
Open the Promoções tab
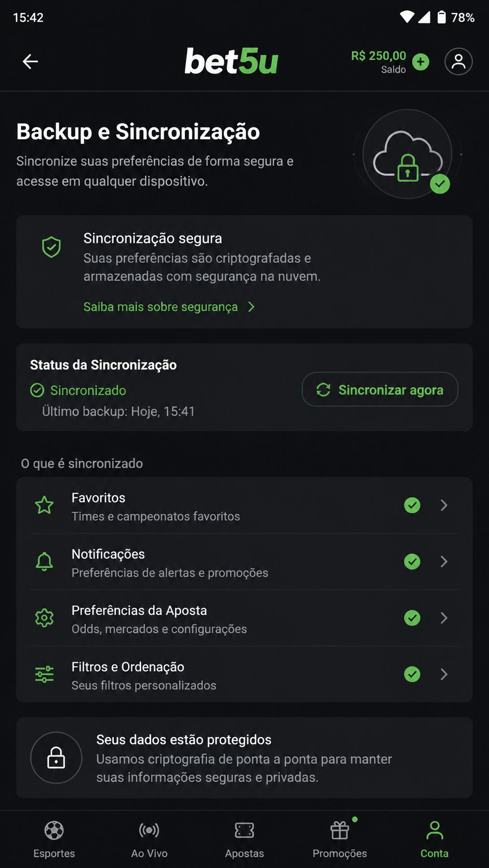[340, 839]
